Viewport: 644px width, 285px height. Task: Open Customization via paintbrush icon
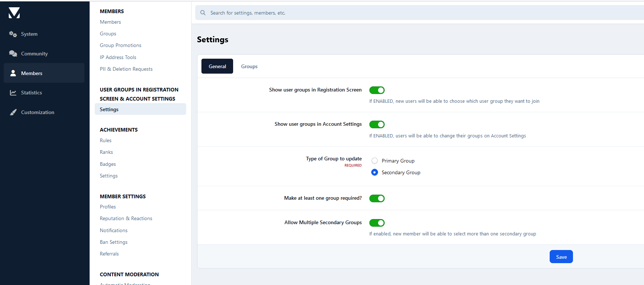click(13, 112)
